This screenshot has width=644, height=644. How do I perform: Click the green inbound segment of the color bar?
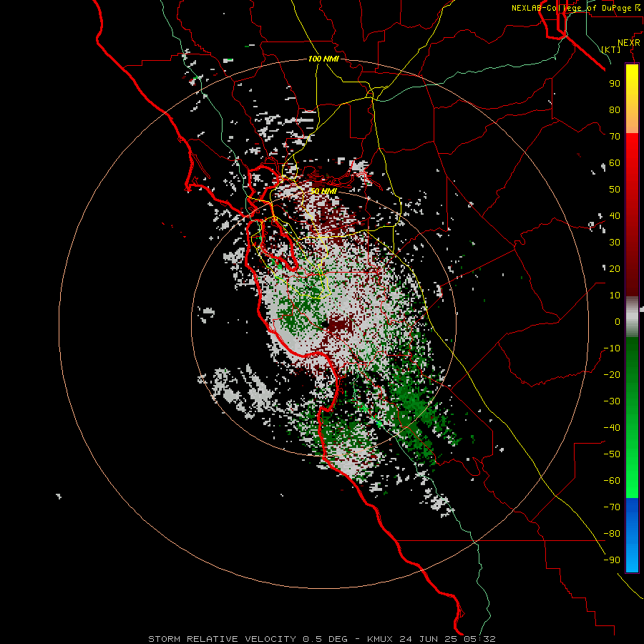click(632, 417)
